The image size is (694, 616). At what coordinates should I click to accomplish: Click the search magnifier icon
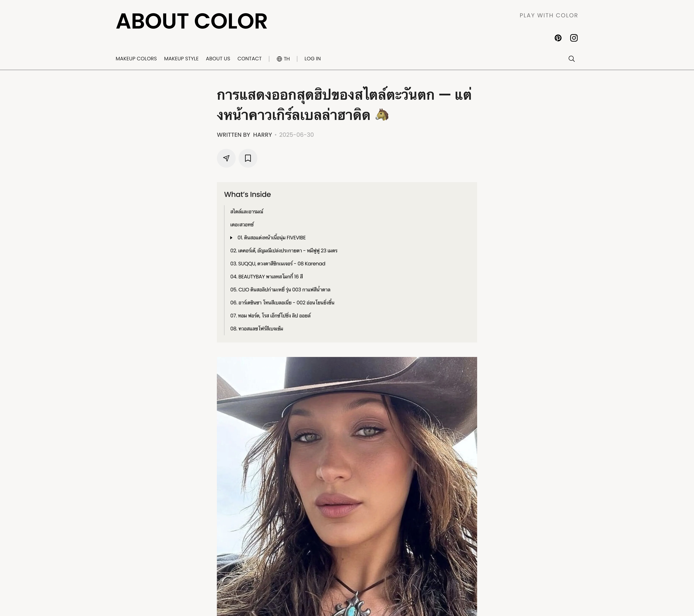(571, 59)
